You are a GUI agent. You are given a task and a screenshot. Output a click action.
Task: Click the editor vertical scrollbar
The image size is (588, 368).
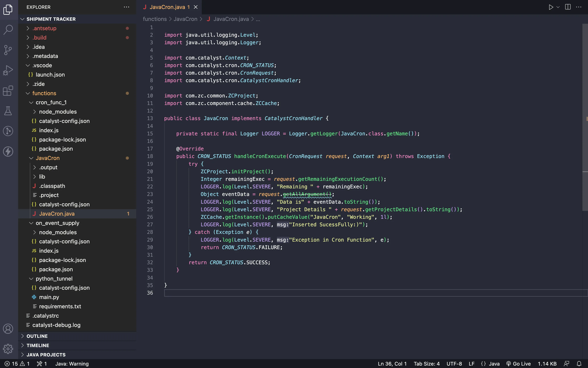click(585, 117)
